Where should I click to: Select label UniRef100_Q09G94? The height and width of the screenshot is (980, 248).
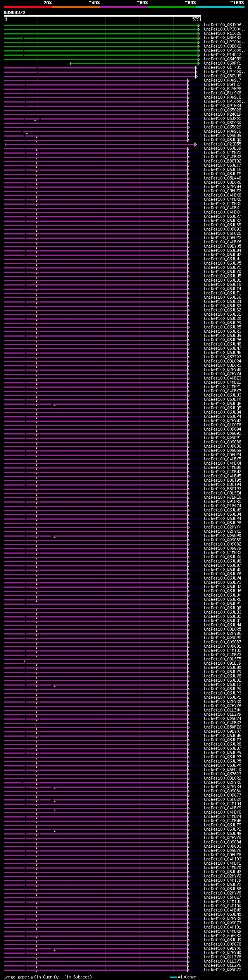point(222,429)
